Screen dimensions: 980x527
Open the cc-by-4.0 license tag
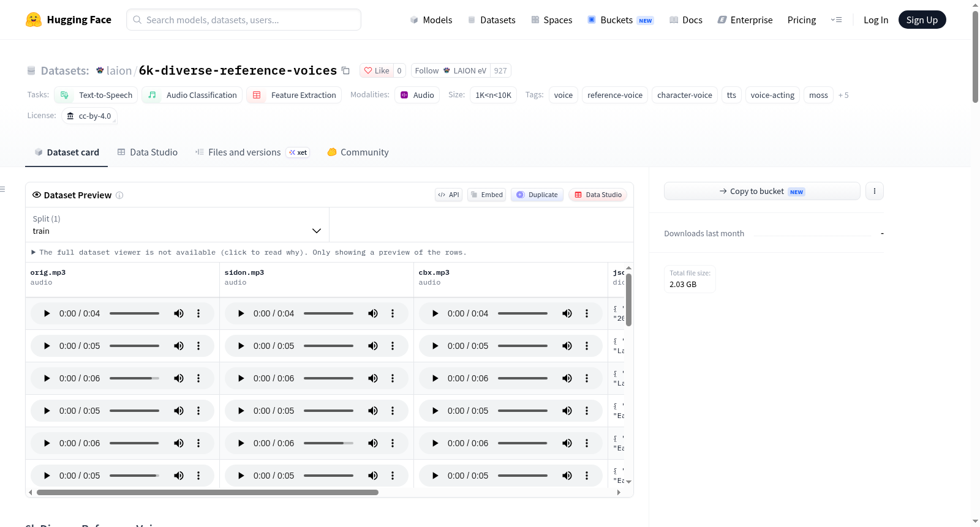pos(89,116)
